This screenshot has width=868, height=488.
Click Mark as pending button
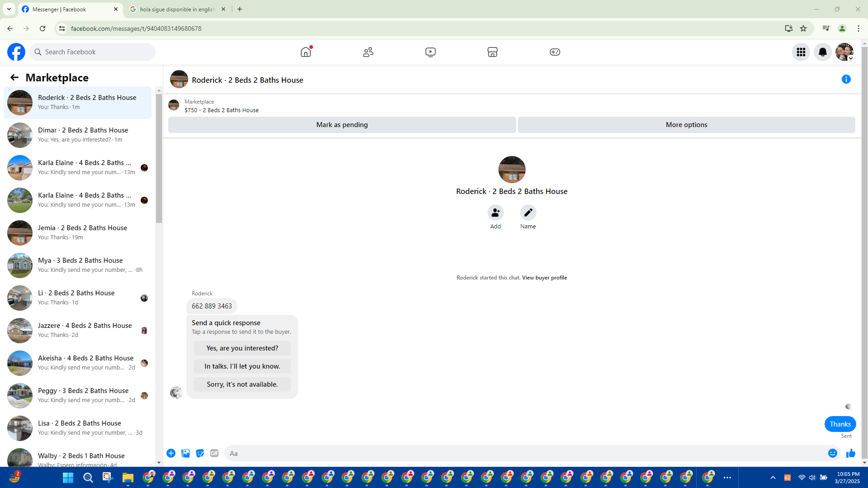[x=342, y=125]
